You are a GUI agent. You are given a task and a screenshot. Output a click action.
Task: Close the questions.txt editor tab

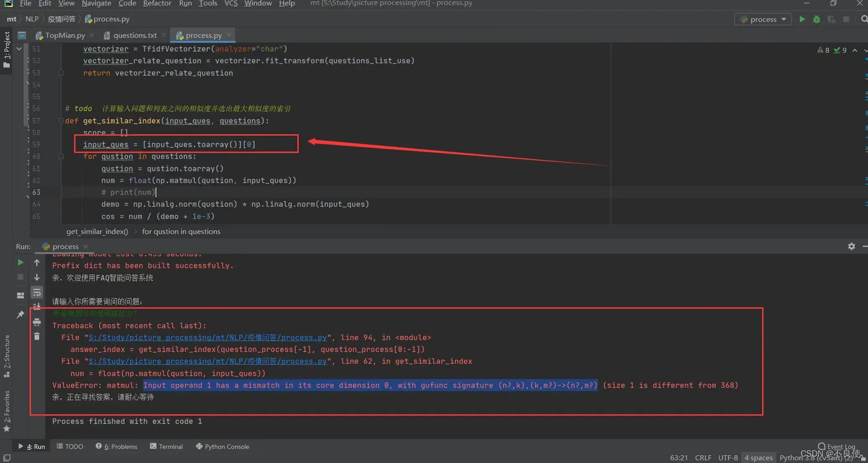coord(164,35)
